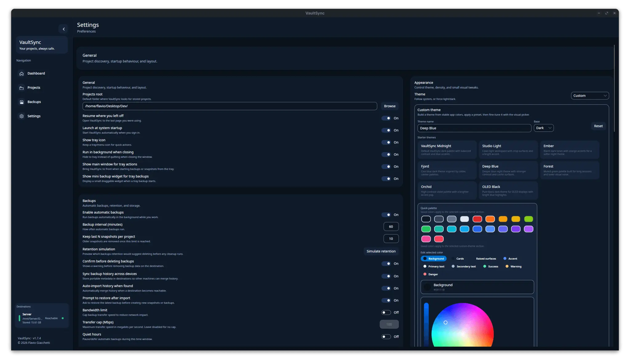Screen dimensions: 630x364
Task: Disable Auto-import history when found
Action: pyautogui.click(x=386, y=288)
